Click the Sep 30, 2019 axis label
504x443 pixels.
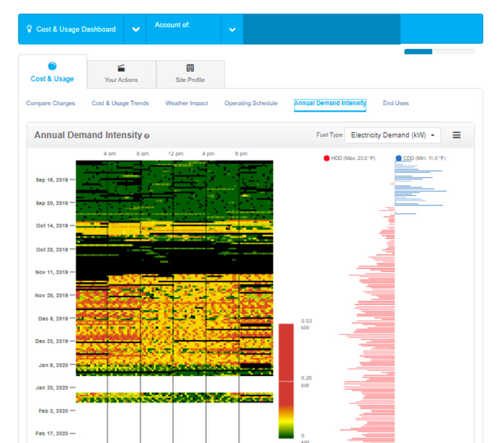(52, 203)
